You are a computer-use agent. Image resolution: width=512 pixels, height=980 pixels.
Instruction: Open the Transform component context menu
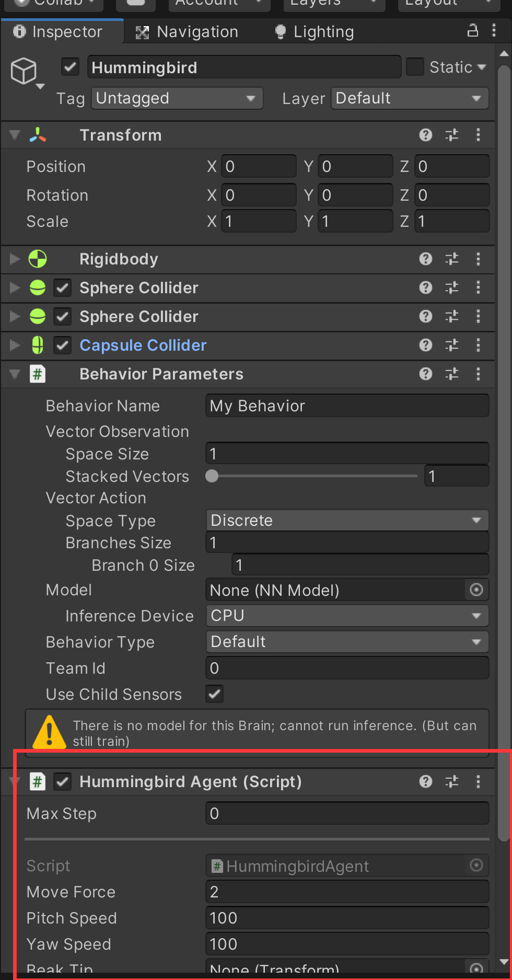[478, 135]
